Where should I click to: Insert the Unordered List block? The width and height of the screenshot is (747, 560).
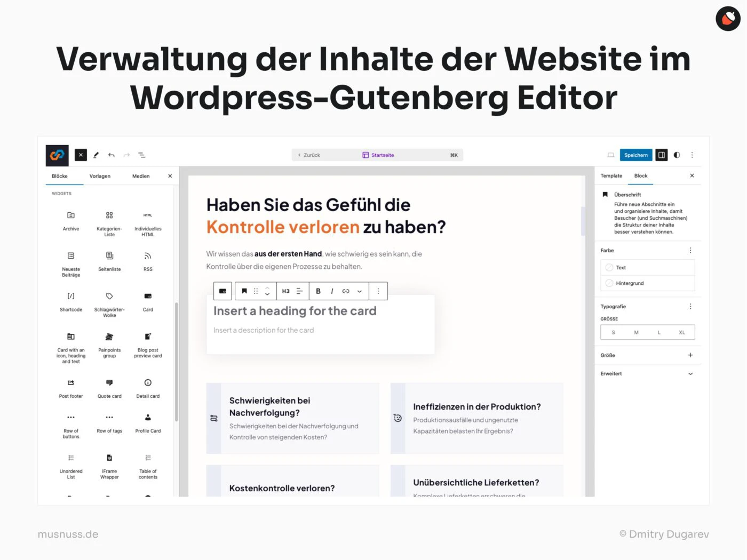71,466
